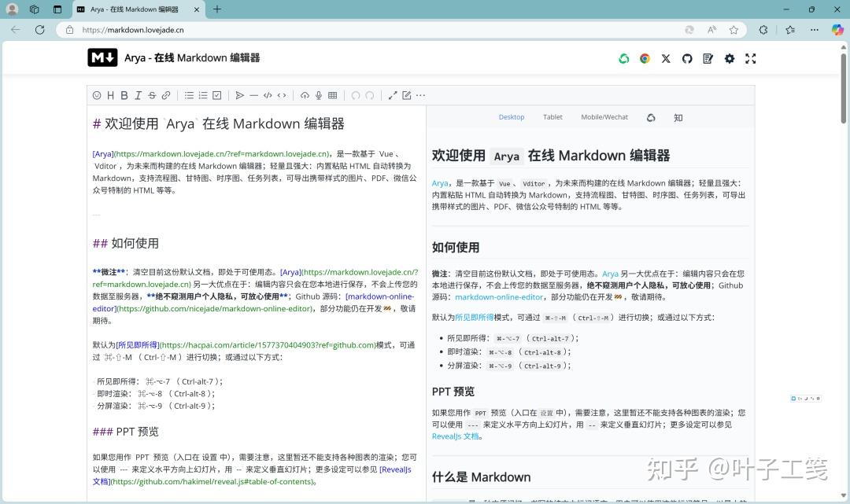The height and width of the screenshot is (504, 850).
Task: Switch preview to Mobile/Wechat mode
Action: click(604, 117)
